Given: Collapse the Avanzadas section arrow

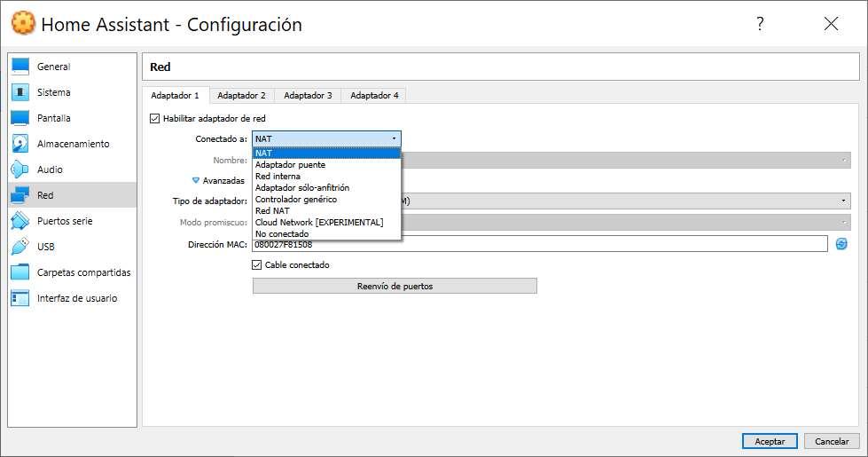Looking at the screenshot, I should 196,180.
